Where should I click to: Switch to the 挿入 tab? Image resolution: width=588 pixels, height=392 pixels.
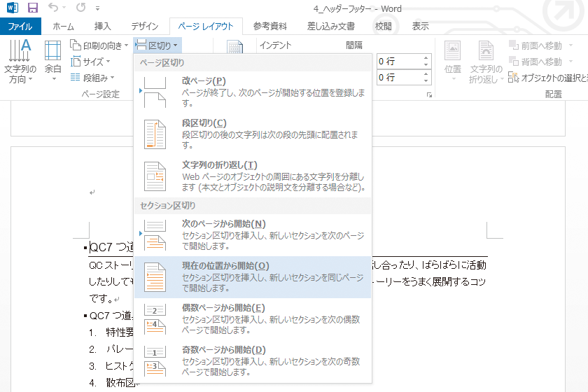(102, 27)
